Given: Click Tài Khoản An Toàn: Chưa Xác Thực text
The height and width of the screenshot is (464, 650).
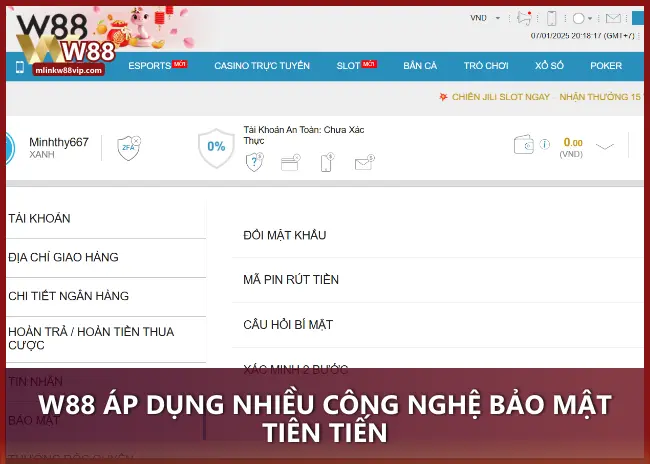Looking at the screenshot, I should 304,135.
